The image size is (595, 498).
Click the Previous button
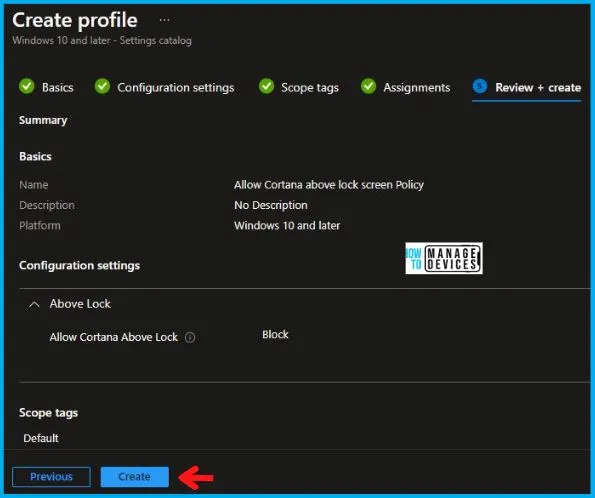[51, 477]
